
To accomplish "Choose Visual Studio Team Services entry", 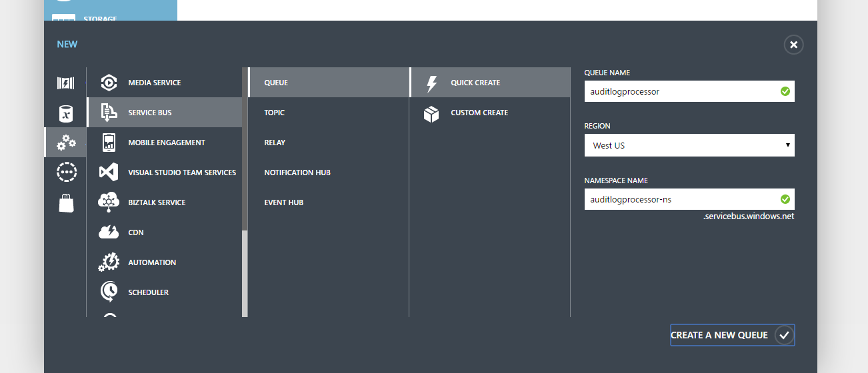I will pos(164,173).
